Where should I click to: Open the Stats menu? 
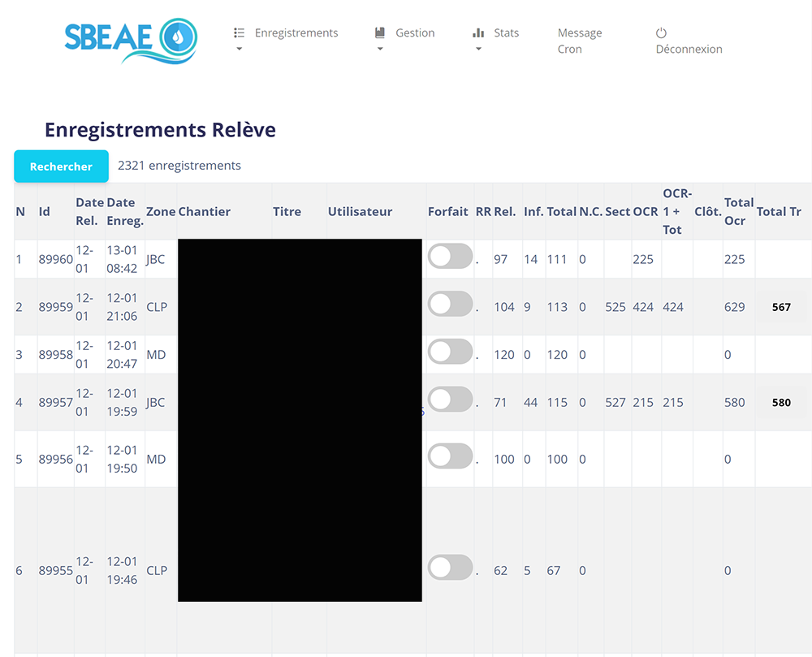pos(506,33)
